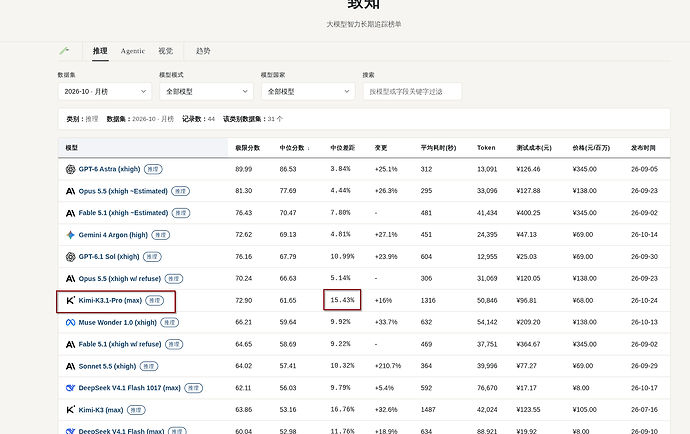Viewport: 690px width, 434px height.
Task: Open the 模型模式 dropdown
Action: click(x=206, y=92)
